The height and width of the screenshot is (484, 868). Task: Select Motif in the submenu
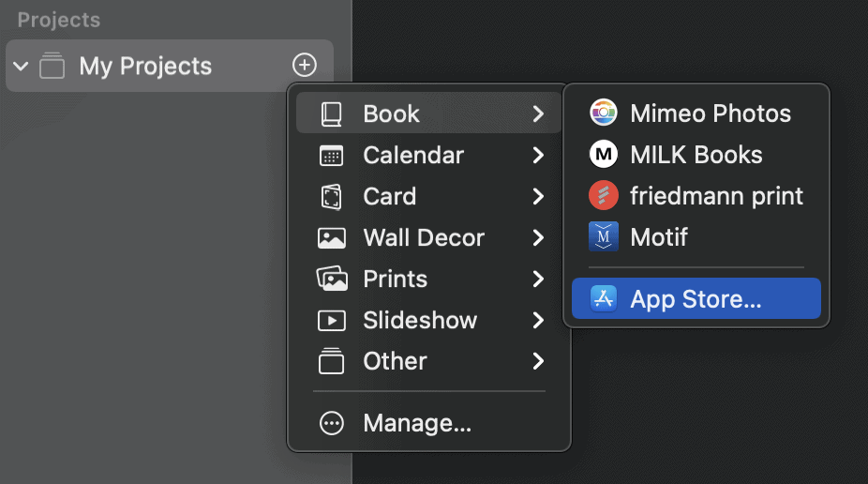tap(696, 237)
